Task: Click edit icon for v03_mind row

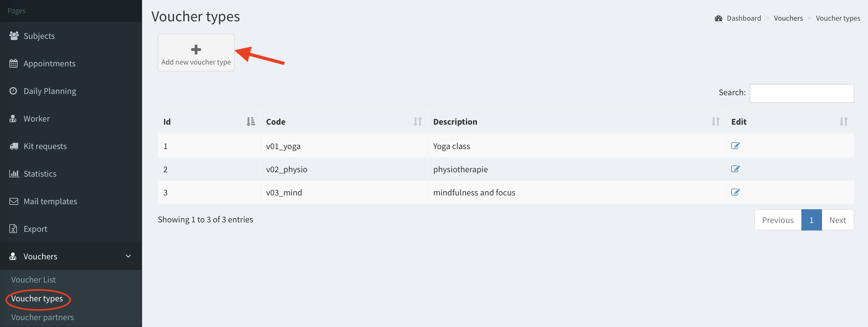Action: point(735,192)
